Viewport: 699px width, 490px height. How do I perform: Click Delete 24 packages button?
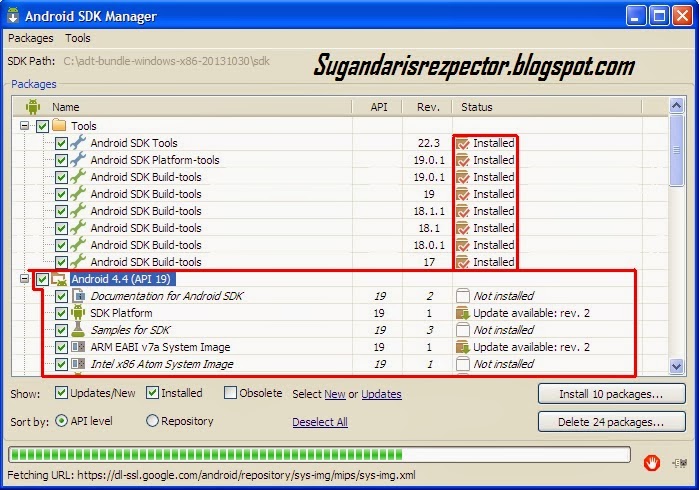click(x=611, y=421)
